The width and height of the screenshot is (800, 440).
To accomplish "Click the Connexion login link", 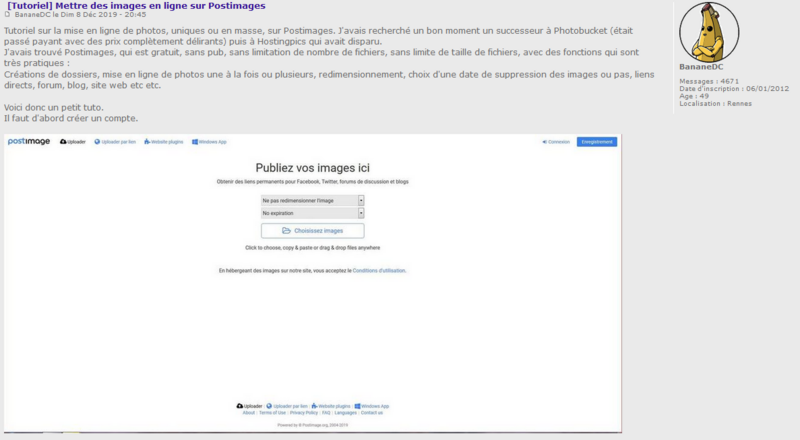I will pos(556,142).
